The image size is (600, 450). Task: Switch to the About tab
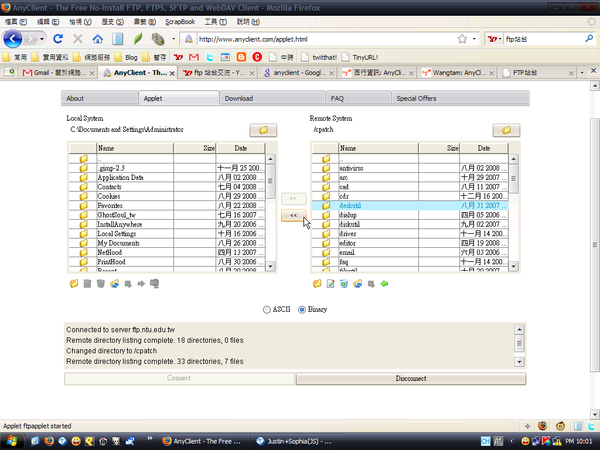pos(99,98)
